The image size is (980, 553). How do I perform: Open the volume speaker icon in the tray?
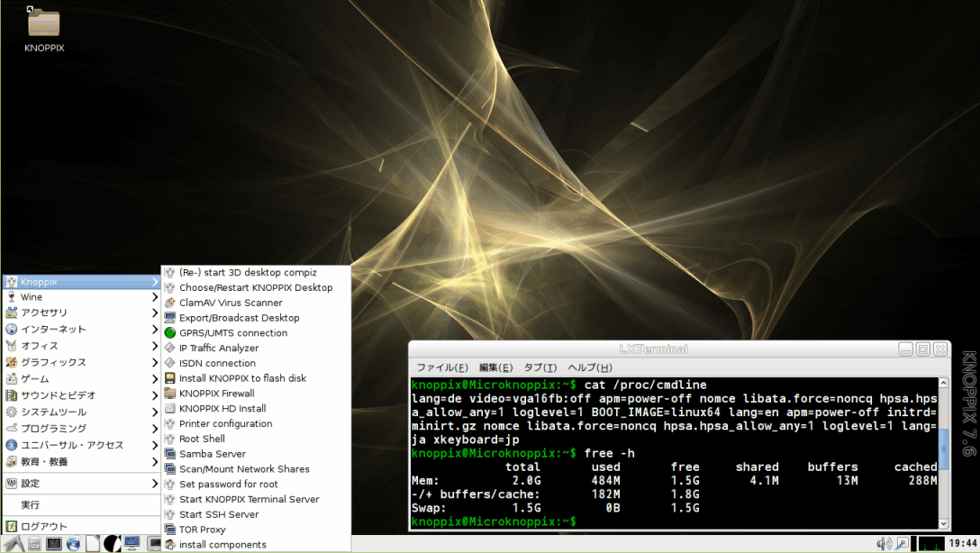click(x=883, y=544)
